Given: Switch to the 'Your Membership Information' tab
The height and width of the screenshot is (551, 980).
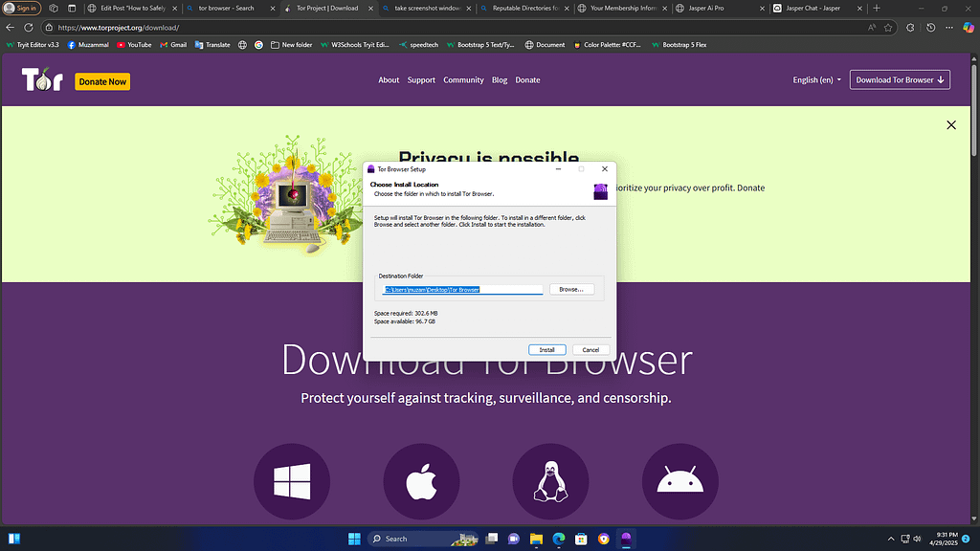Looking at the screenshot, I should coord(622,8).
